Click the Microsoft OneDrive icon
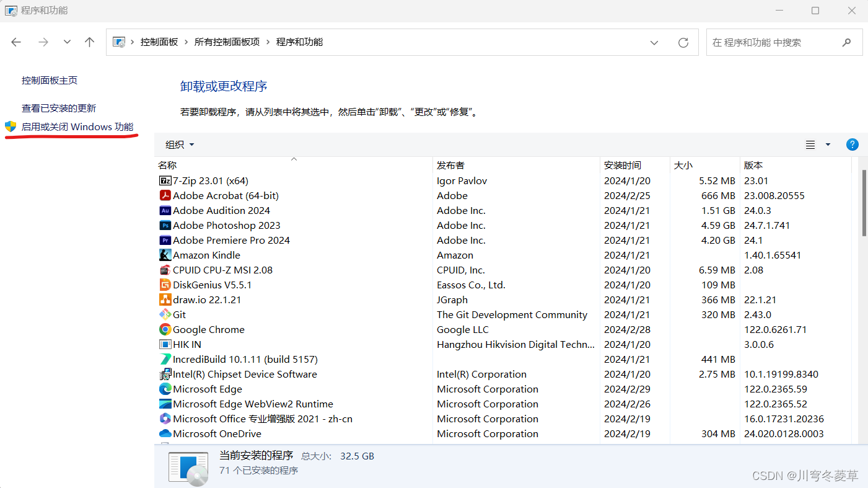This screenshot has height=488, width=868. 165,434
